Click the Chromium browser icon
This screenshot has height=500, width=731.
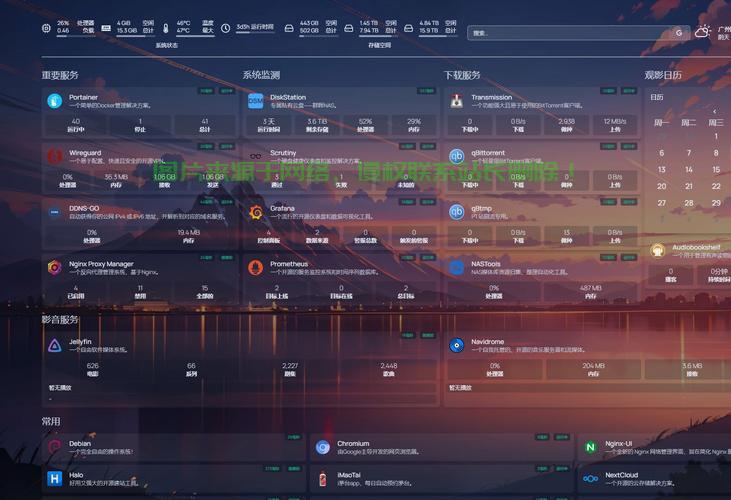tap(323, 447)
